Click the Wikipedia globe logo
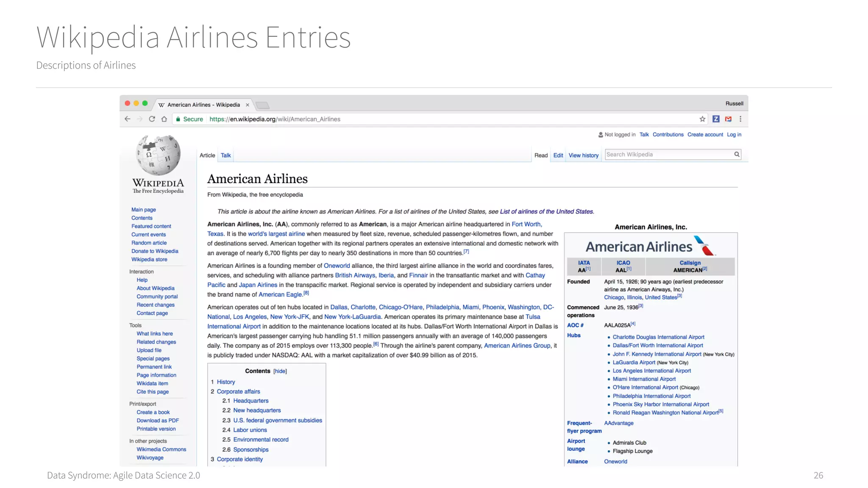Screen dimensions: 868x488 158,155
